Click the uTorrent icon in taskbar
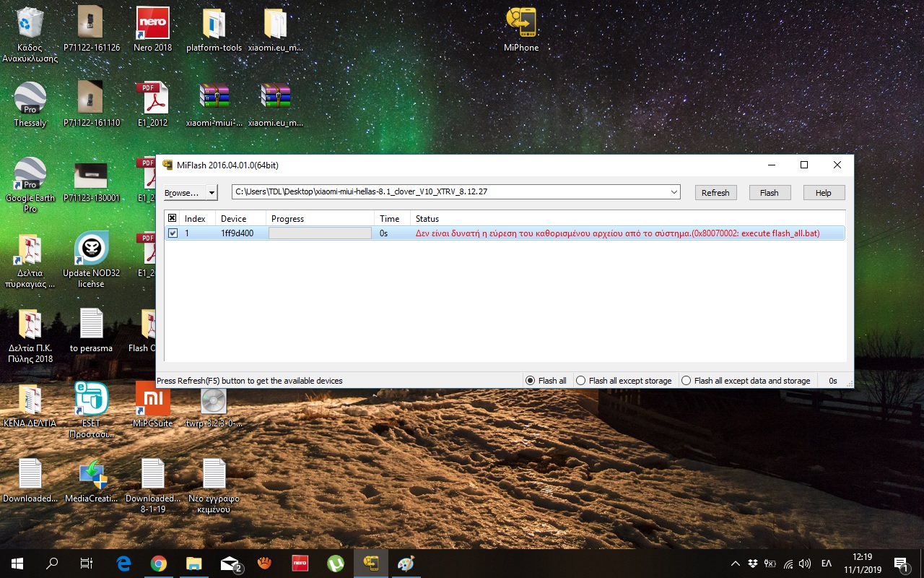The image size is (924, 578). (336, 563)
